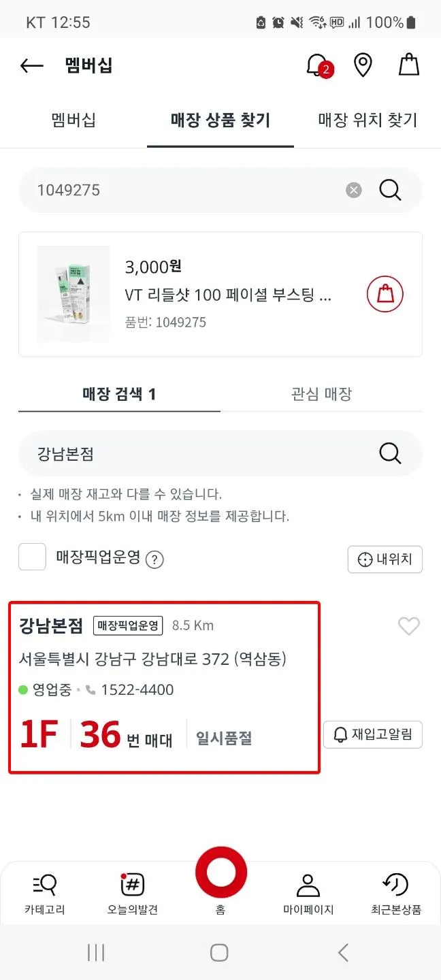Tap the red bag icon next to the product

tap(385, 294)
